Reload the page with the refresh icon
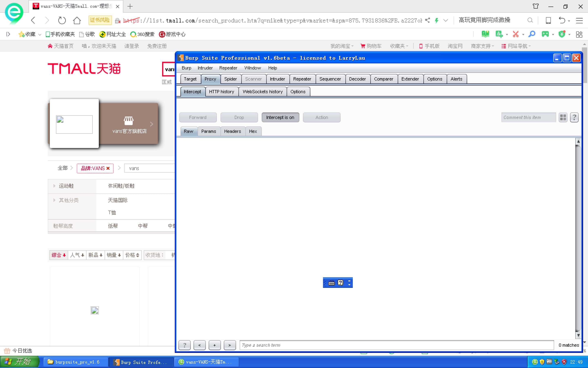The image size is (588, 368). click(62, 20)
